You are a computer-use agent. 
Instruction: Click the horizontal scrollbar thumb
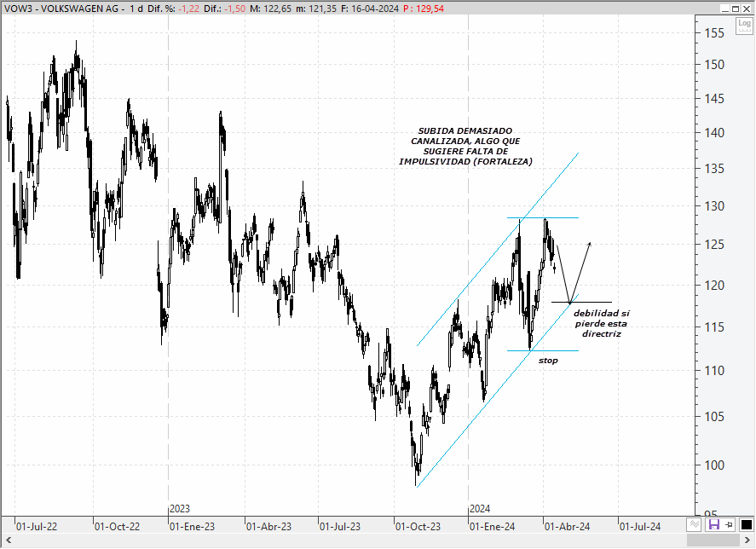coord(713,540)
